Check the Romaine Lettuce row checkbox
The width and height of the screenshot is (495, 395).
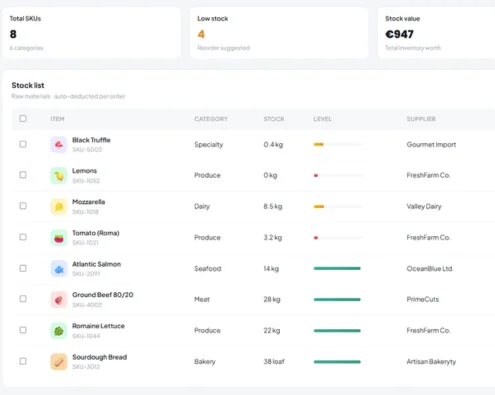(23, 330)
